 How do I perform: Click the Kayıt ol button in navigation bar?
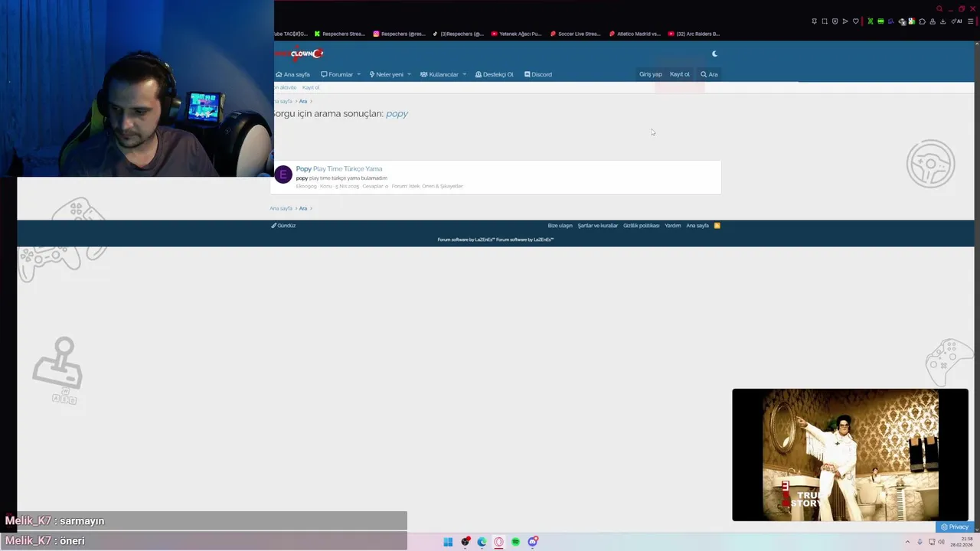click(680, 74)
